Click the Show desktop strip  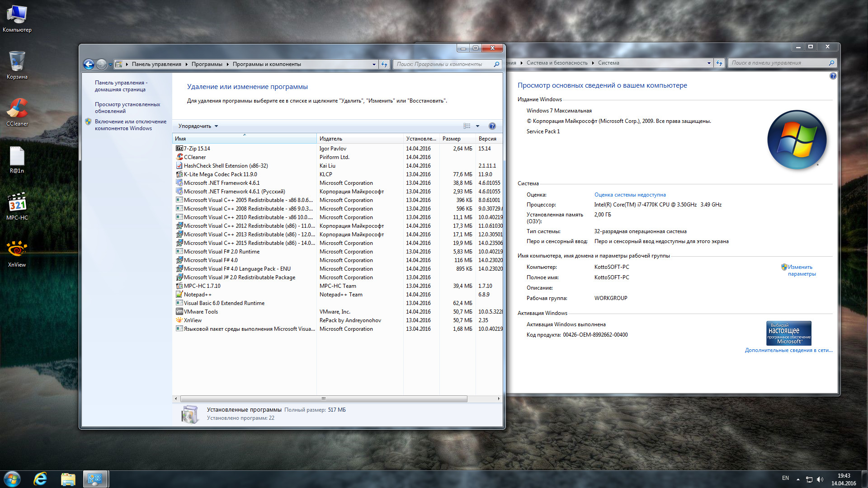(864, 479)
